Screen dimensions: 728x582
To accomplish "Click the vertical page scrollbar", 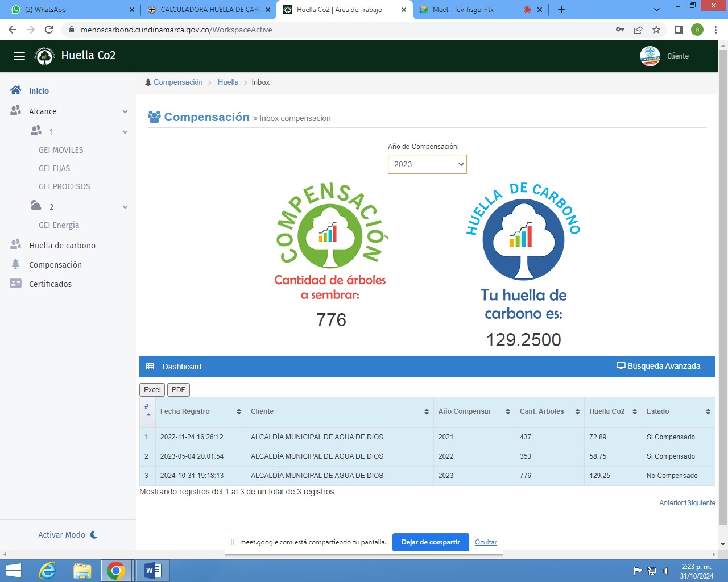I will click(723, 284).
